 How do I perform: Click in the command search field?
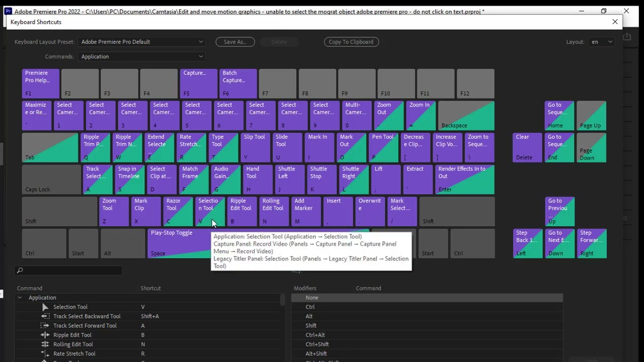pos(68,270)
